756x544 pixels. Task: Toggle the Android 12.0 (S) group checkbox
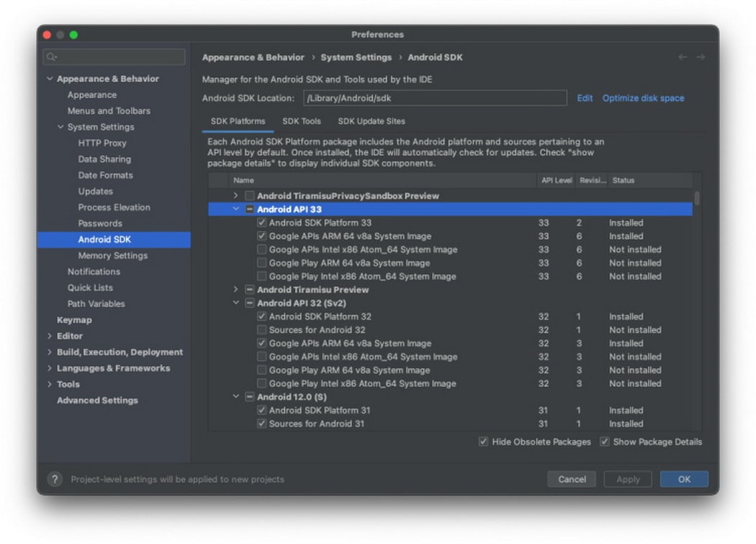(249, 397)
